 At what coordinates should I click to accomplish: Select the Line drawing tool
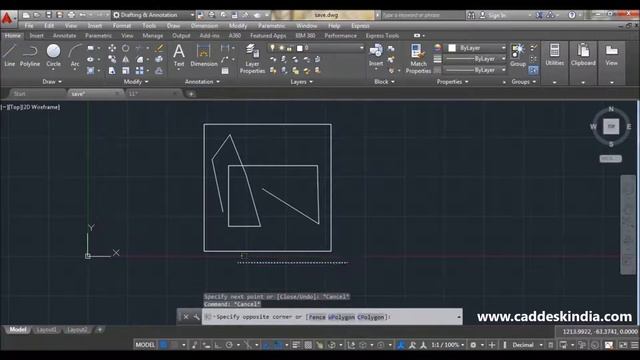[9, 55]
